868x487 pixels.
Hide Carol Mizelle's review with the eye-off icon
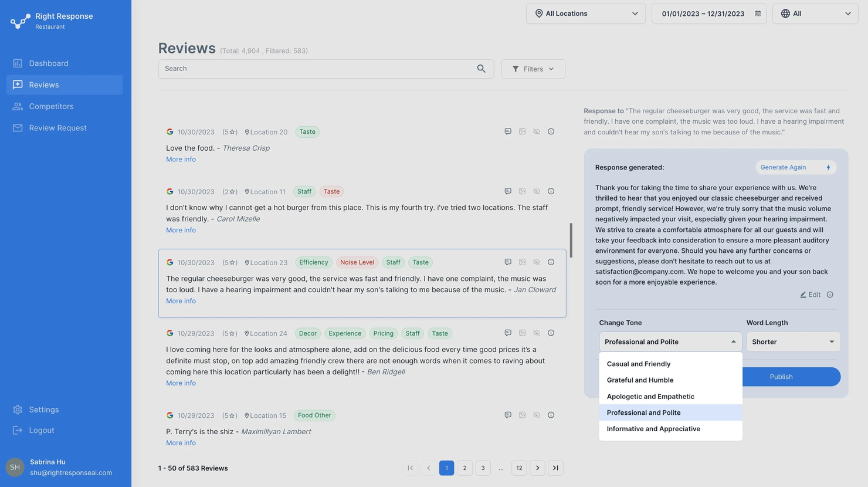click(537, 191)
